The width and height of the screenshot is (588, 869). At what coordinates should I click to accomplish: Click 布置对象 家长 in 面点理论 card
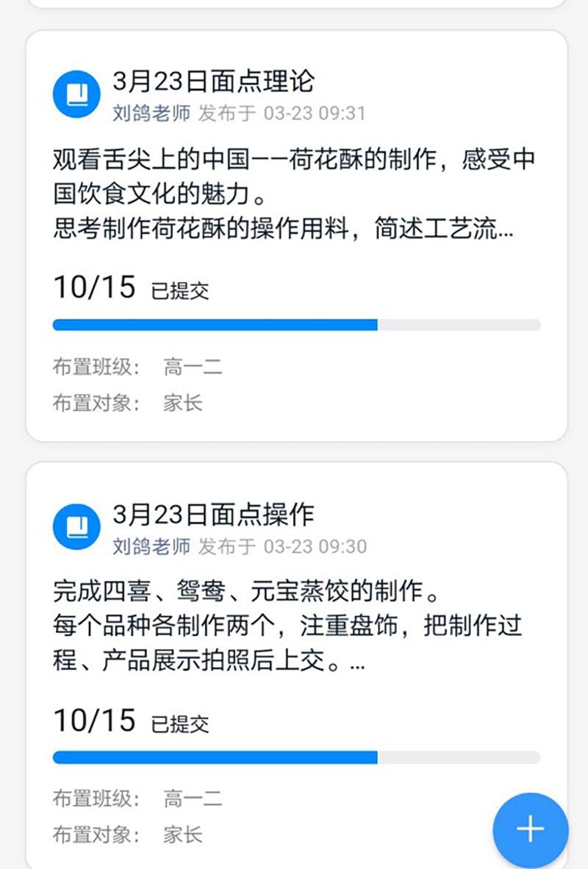182,403
